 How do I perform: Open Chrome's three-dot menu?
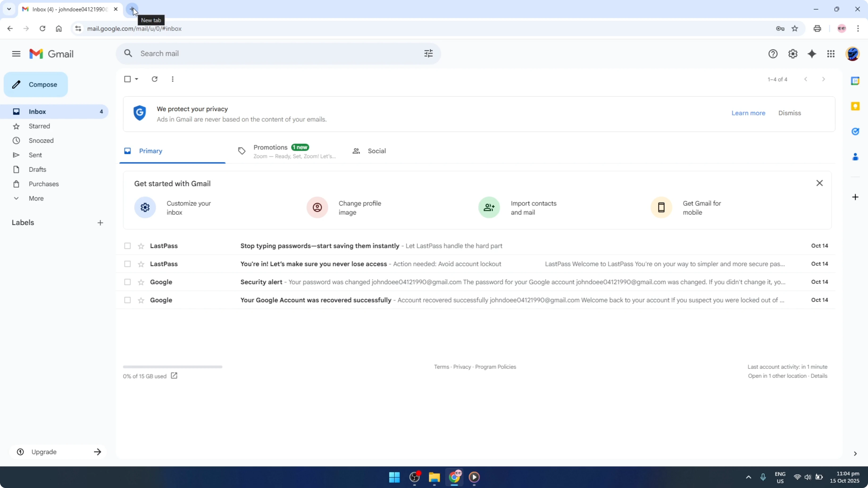858,29
